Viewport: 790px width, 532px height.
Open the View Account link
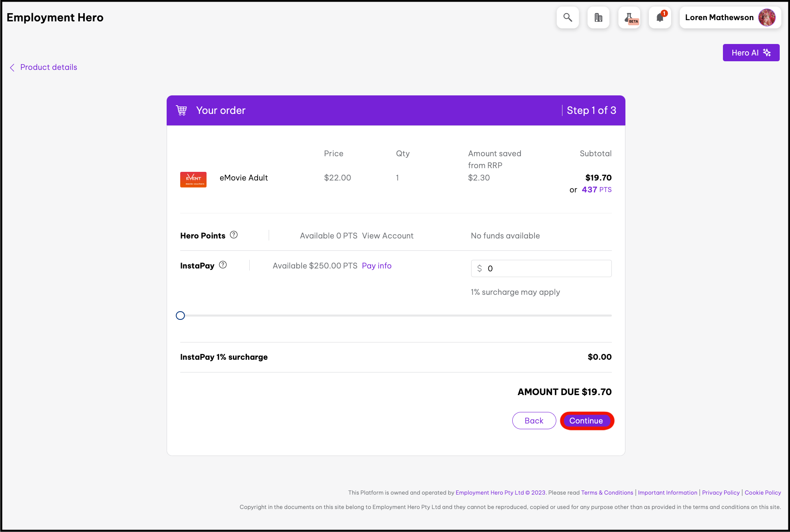388,236
